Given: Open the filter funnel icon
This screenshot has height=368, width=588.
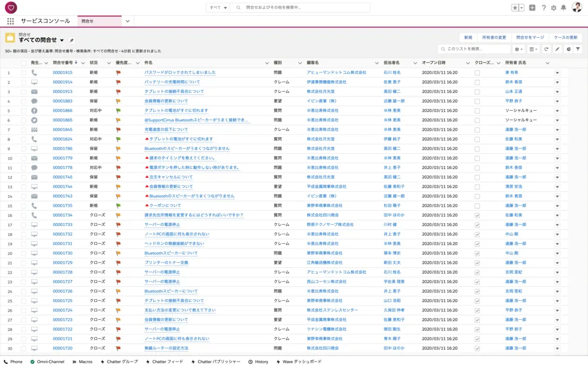Looking at the screenshot, I should 578,49.
